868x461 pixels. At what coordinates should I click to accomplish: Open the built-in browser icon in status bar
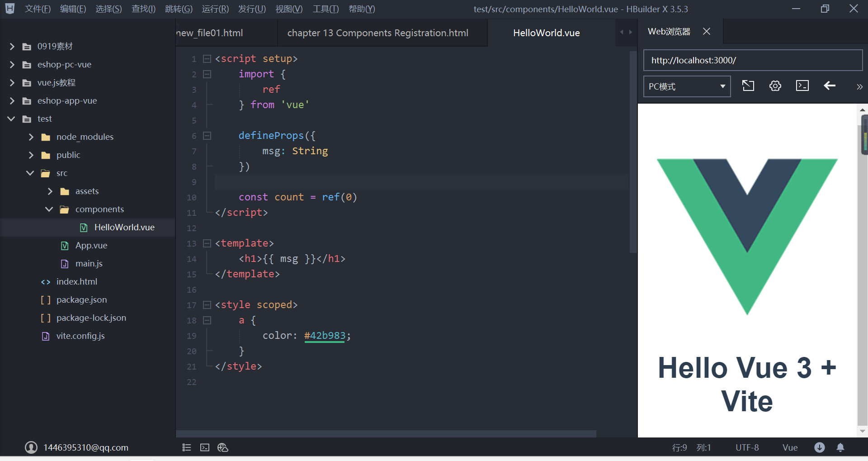click(223, 447)
